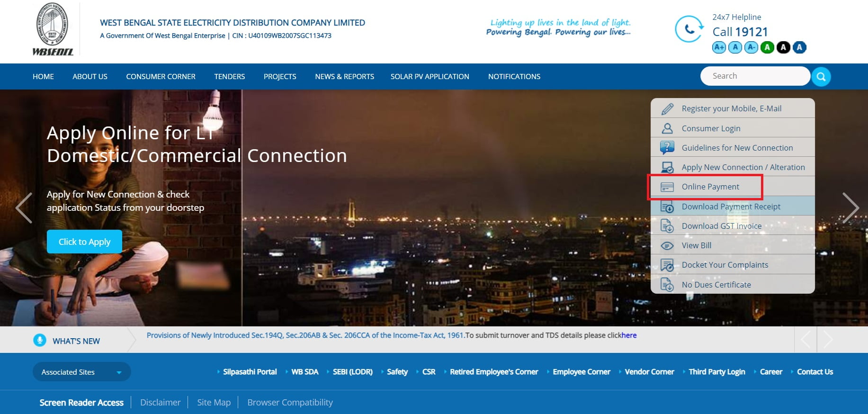The image size is (868, 414).
Task: Click the 'Call 19121' helpline text
Action: click(x=740, y=32)
